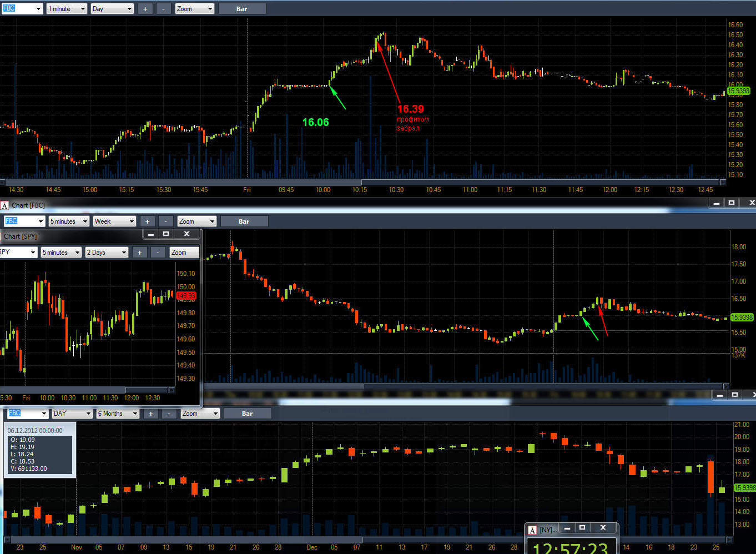Click the SPY symbol input field
The image size is (756, 554).
[x=18, y=253]
